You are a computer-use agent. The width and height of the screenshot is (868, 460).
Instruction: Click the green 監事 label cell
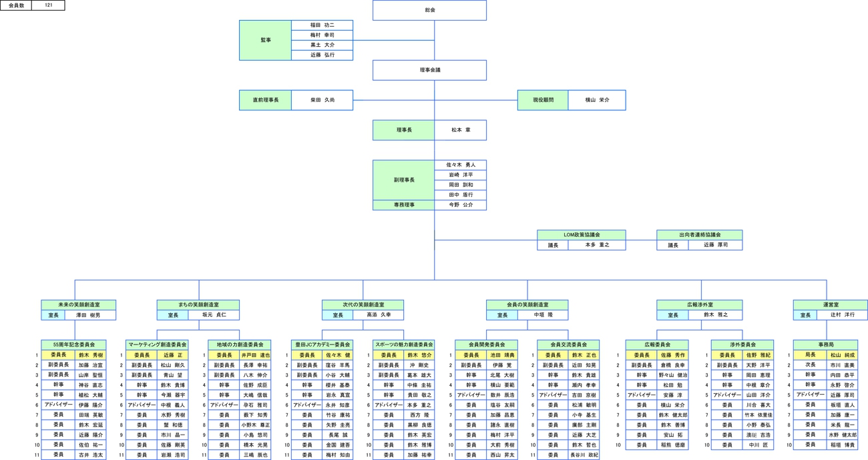(x=265, y=40)
